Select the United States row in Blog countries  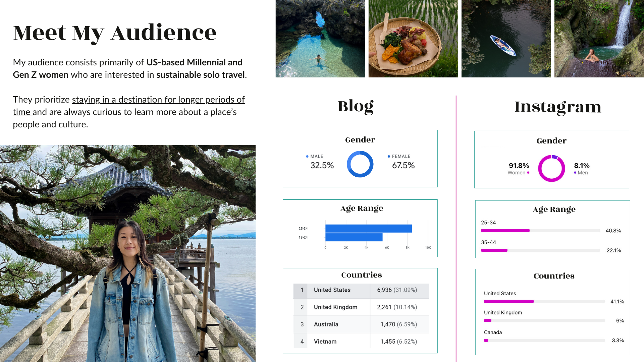(x=361, y=290)
